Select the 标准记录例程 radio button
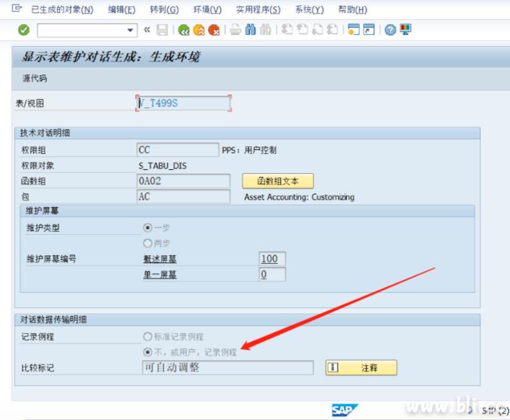 pyautogui.click(x=147, y=336)
